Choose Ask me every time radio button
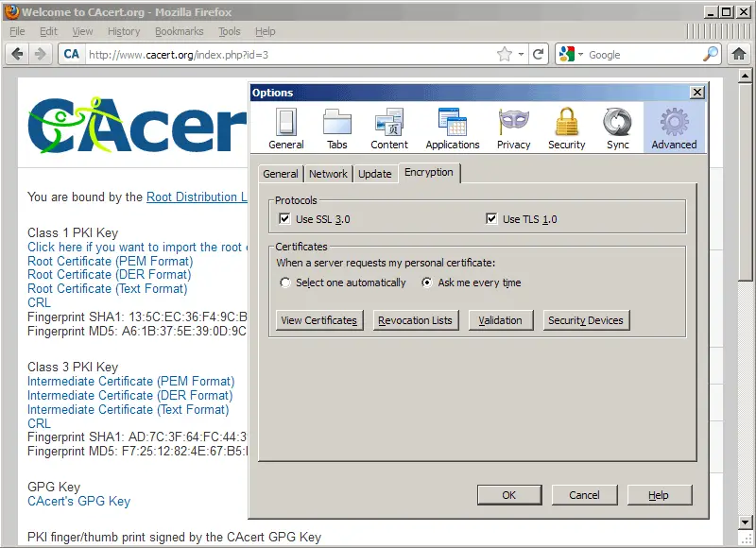The height and width of the screenshot is (548, 756). coord(427,283)
